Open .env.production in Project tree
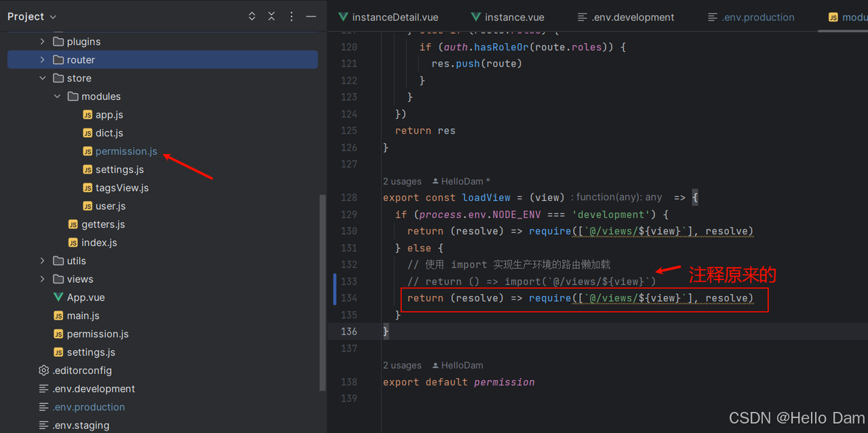The height and width of the screenshot is (433, 868). click(89, 407)
